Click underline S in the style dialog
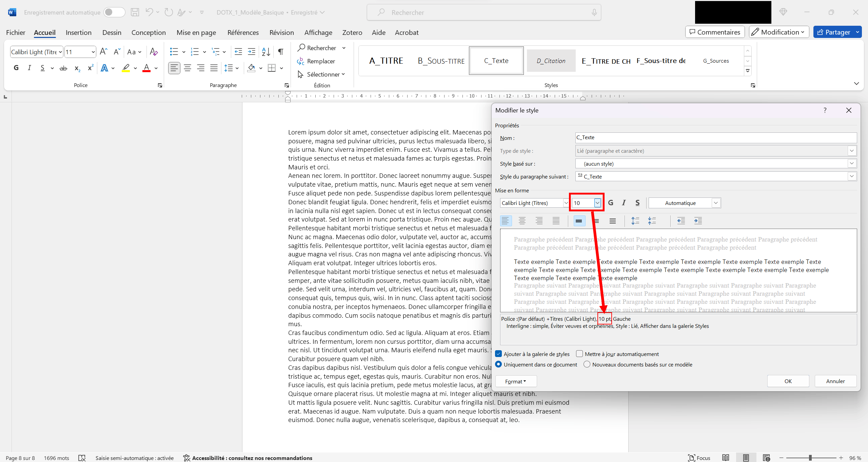Image resolution: width=868 pixels, height=462 pixels. coord(637,203)
